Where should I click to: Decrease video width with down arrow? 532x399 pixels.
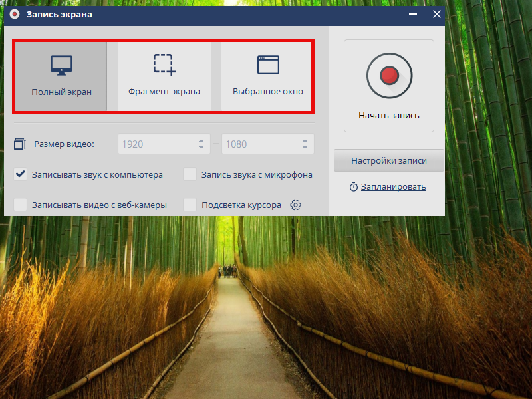[201, 148]
